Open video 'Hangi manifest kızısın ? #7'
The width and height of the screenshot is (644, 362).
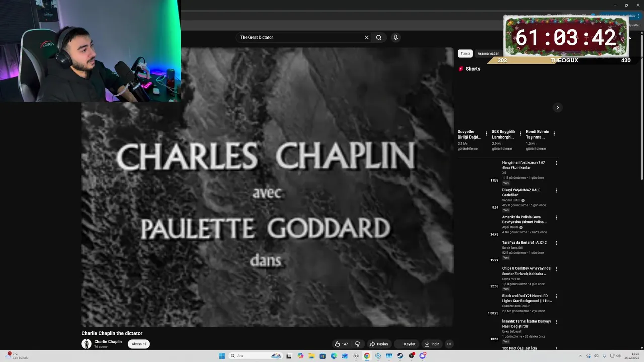coord(524,165)
